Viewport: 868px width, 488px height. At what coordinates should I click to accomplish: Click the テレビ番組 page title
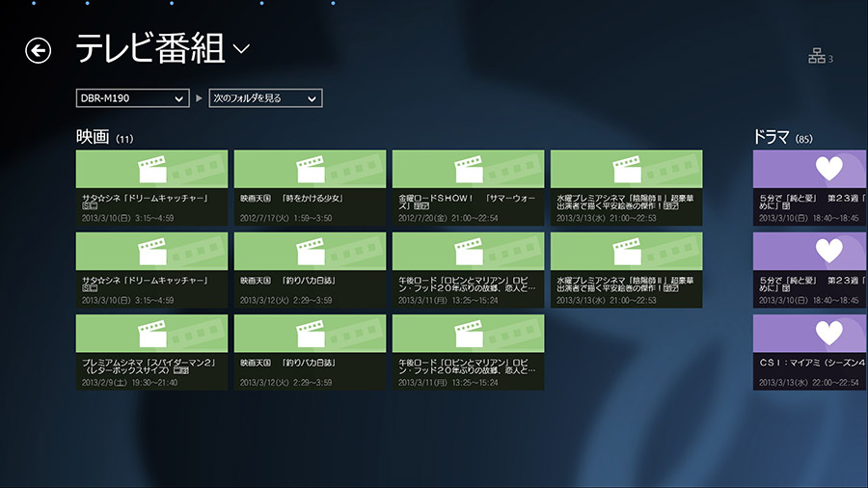[149, 49]
